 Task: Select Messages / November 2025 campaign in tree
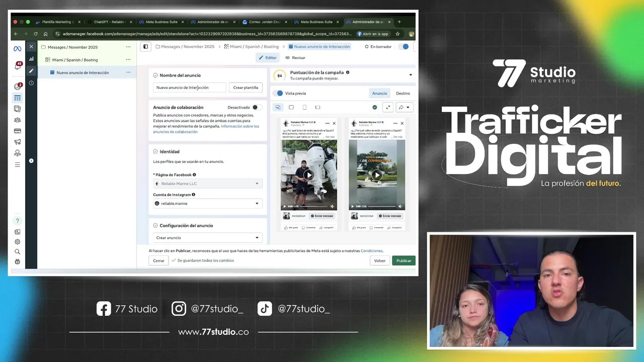tap(72, 47)
